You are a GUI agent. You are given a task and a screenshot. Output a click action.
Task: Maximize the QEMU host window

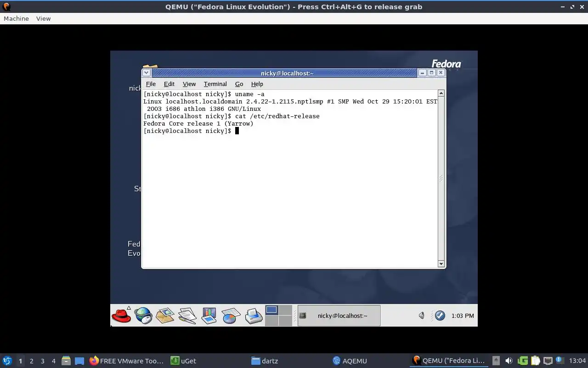click(x=572, y=7)
